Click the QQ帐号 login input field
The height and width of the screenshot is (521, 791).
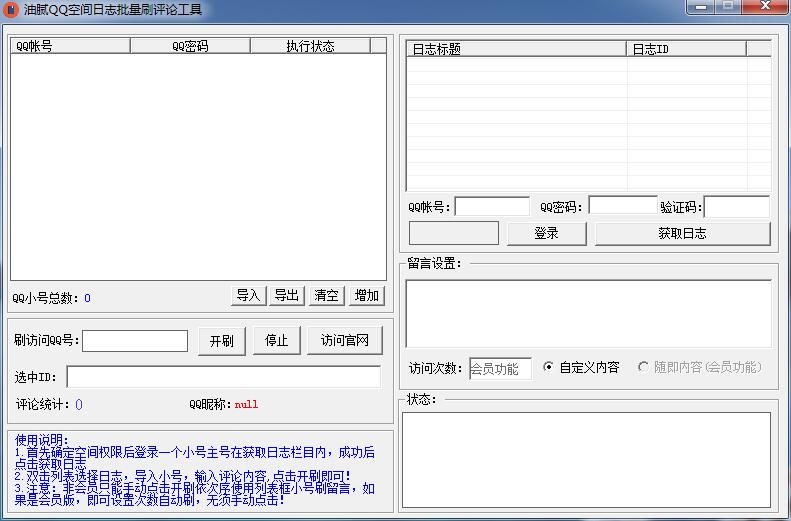(492, 207)
